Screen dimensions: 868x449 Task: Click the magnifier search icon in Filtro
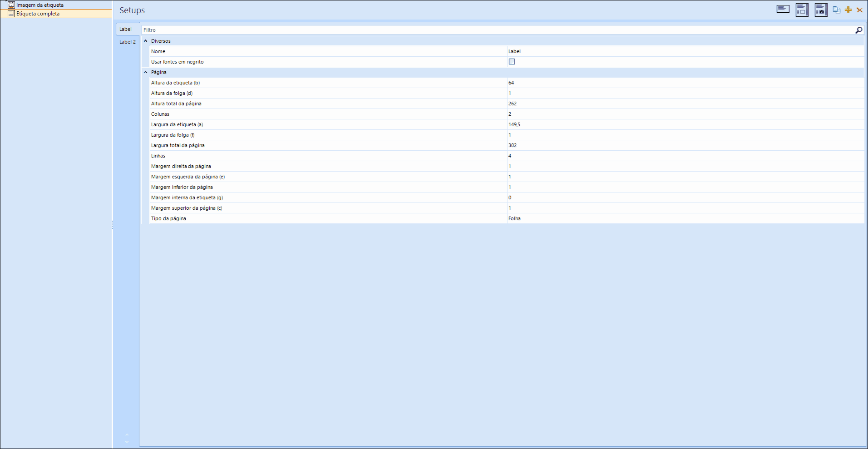(858, 30)
